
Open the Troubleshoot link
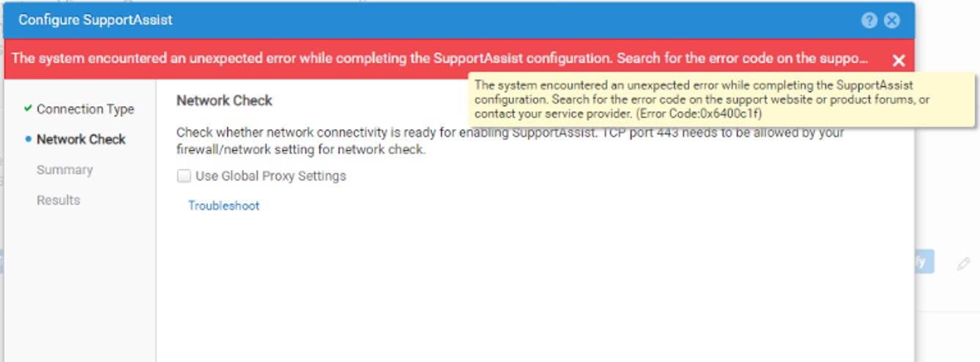[223, 206]
